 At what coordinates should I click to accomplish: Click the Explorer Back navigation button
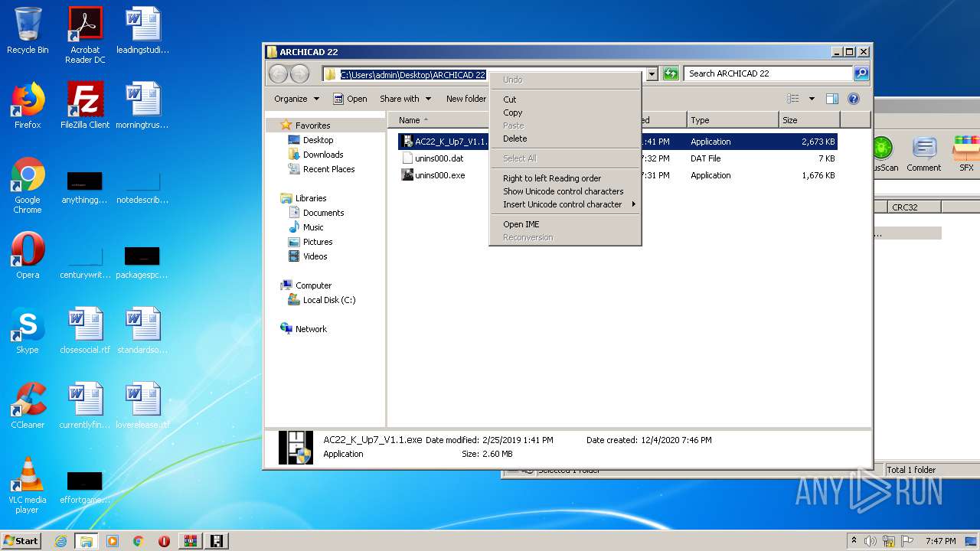[278, 73]
